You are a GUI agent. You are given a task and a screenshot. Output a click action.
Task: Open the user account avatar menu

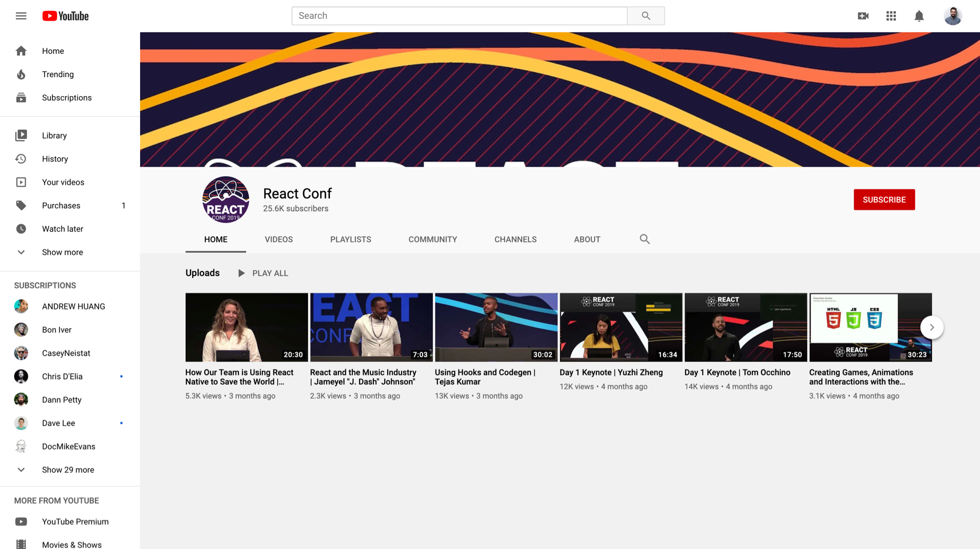pyautogui.click(x=952, y=16)
